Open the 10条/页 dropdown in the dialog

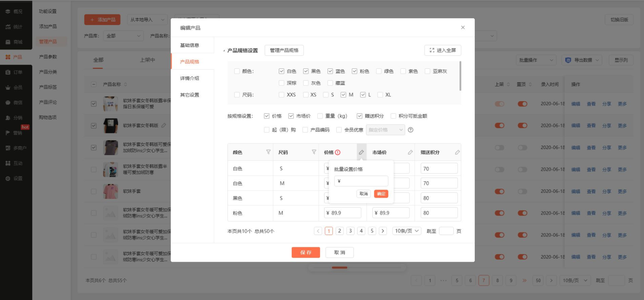(x=407, y=231)
